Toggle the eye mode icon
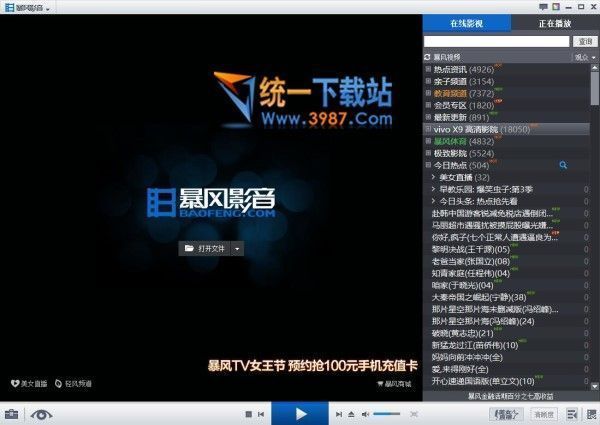The image size is (600, 425). click(41, 414)
